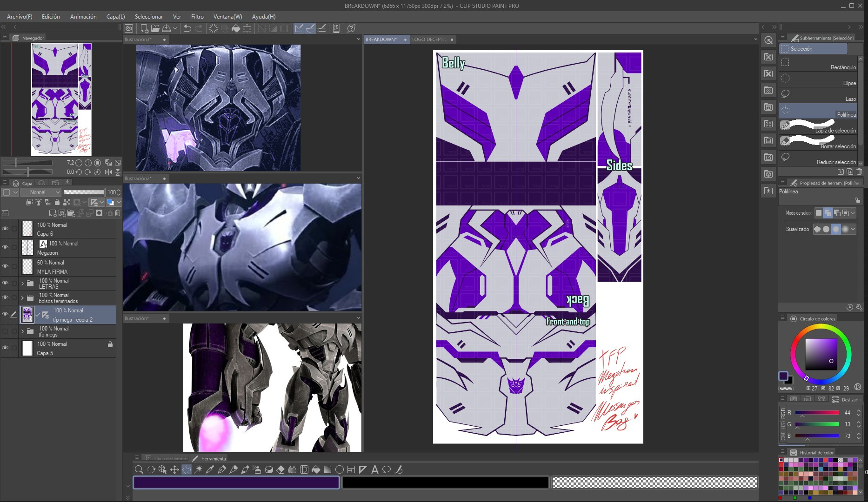The width and height of the screenshot is (868, 502).
Task: Create a new layer folder
Action: click(71, 213)
